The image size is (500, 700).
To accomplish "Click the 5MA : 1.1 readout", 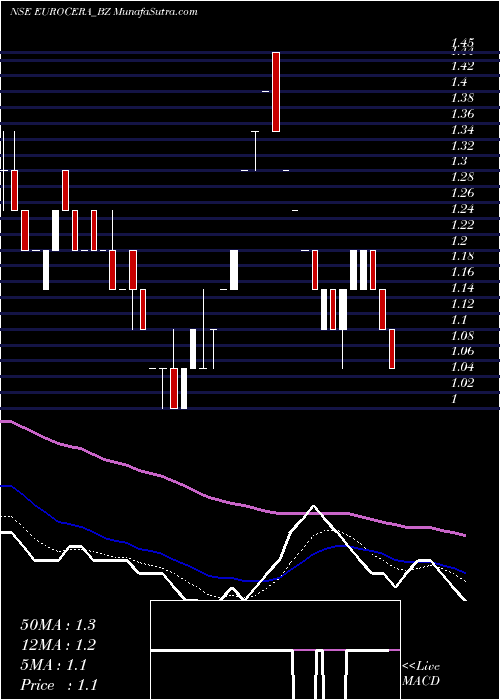I will (53, 665).
